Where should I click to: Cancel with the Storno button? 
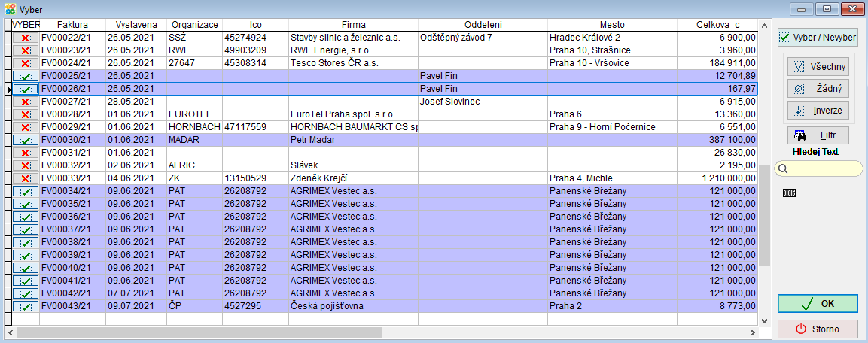[818, 329]
